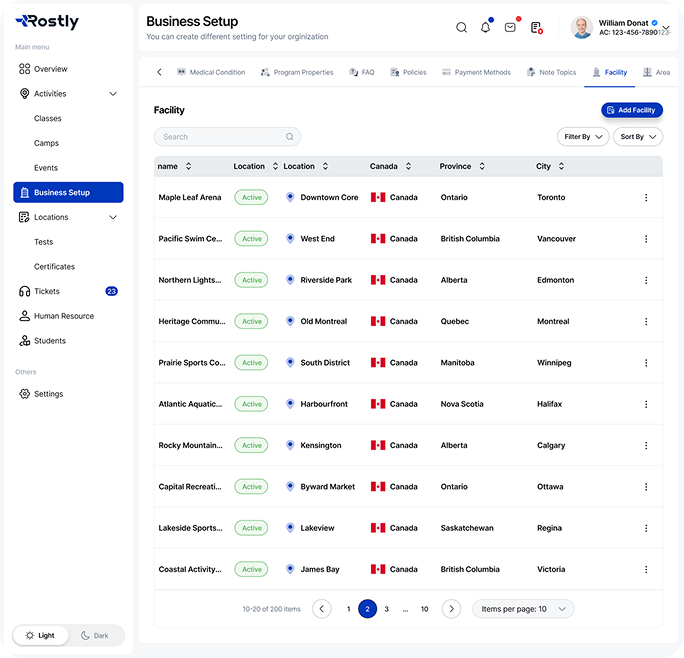Viewport: 684px width, 658px height.
Task: Go to previous page arrow
Action: (322, 609)
